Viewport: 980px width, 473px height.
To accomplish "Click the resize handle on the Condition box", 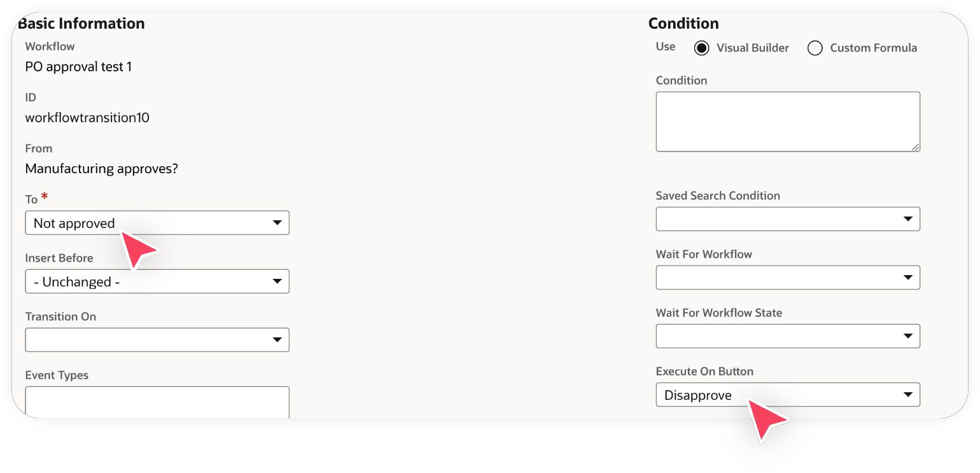I will tap(916, 147).
